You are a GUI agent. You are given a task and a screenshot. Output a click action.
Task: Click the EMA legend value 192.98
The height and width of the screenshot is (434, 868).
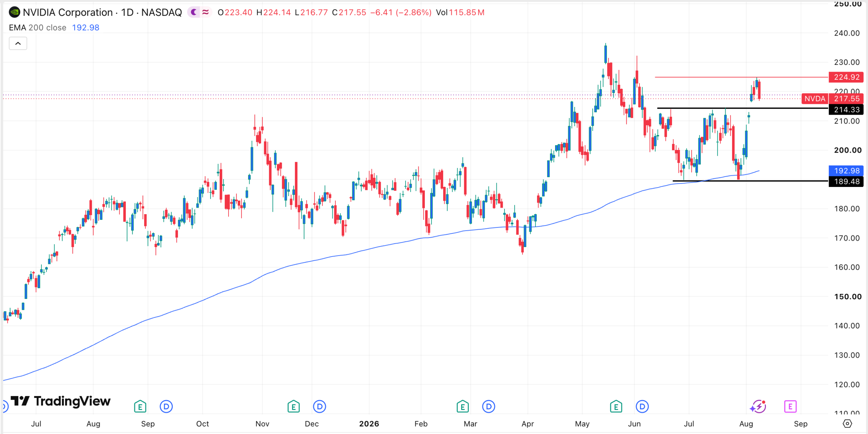tap(86, 27)
